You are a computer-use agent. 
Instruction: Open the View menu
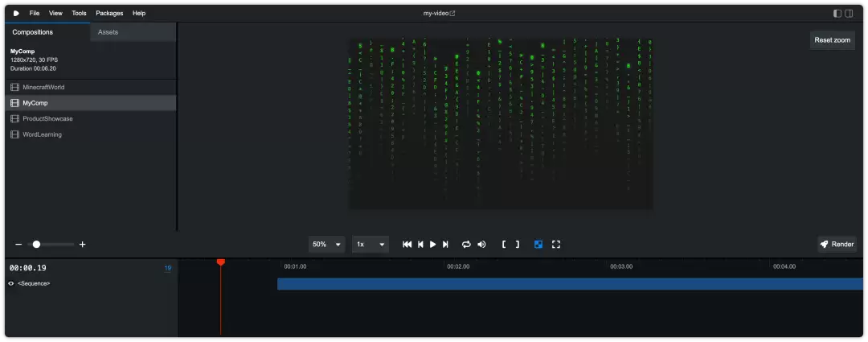[x=55, y=14]
